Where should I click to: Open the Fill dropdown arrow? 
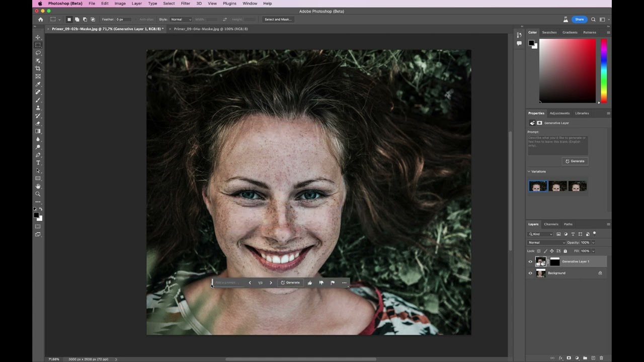point(593,251)
